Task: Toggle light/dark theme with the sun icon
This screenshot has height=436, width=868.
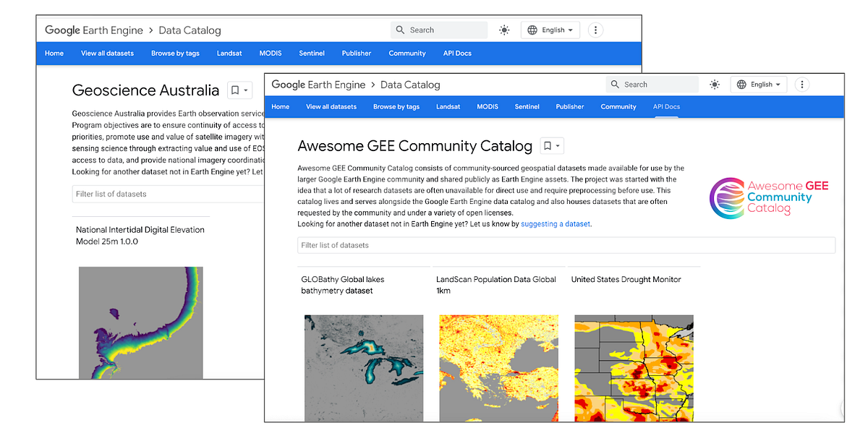Action: pos(715,85)
